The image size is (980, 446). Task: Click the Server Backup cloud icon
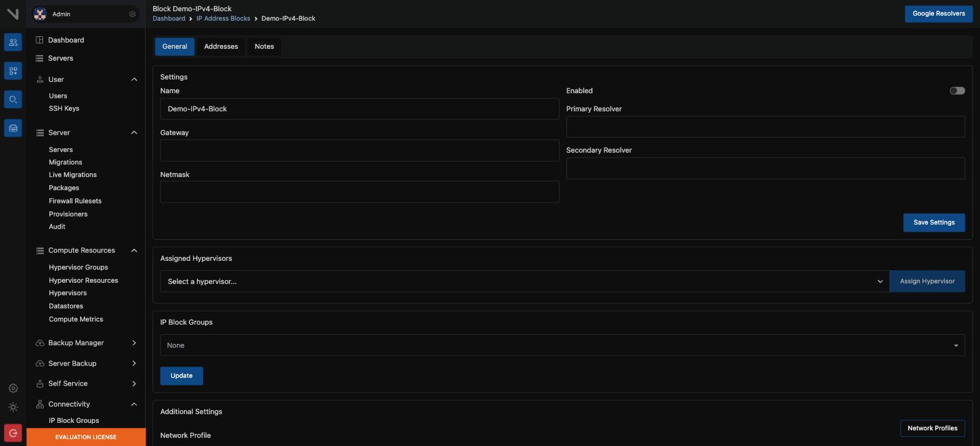pos(40,363)
